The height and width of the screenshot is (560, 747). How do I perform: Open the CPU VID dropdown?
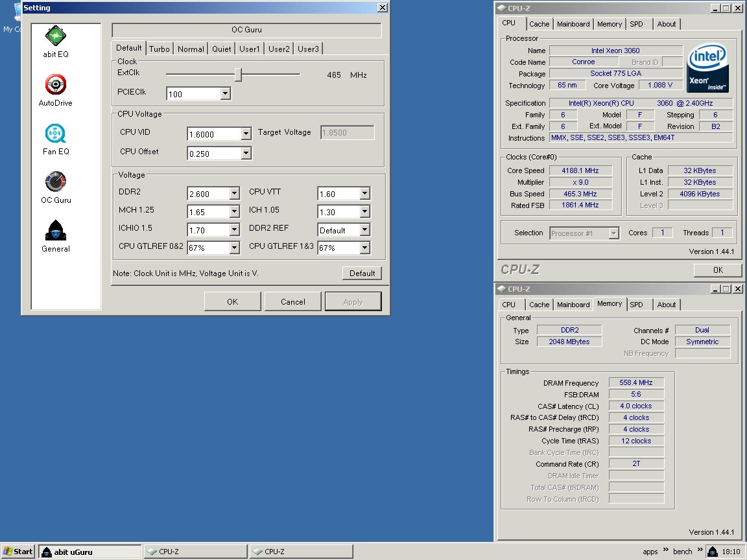pos(246,134)
